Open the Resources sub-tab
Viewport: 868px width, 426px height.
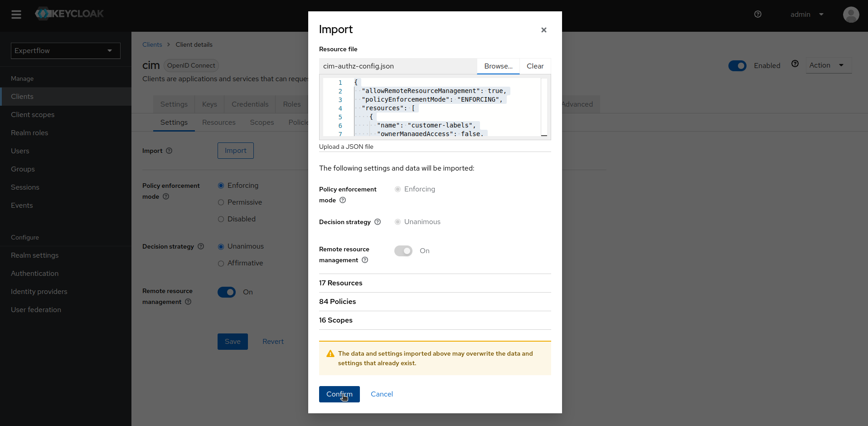coord(218,122)
